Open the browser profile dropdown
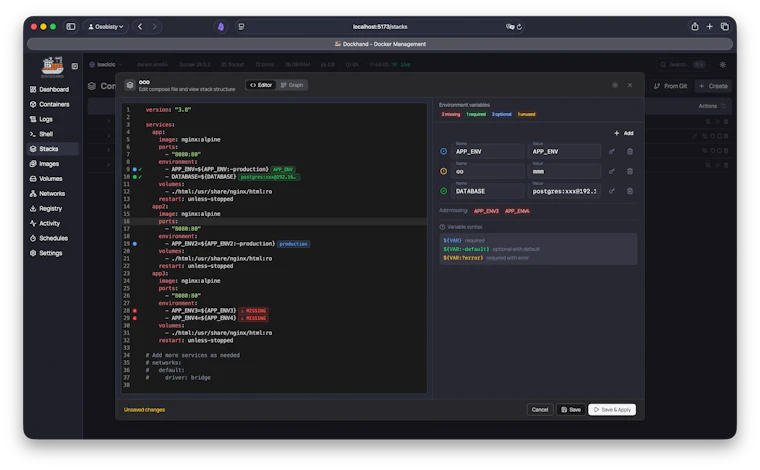The width and height of the screenshot is (760, 470). (106, 27)
